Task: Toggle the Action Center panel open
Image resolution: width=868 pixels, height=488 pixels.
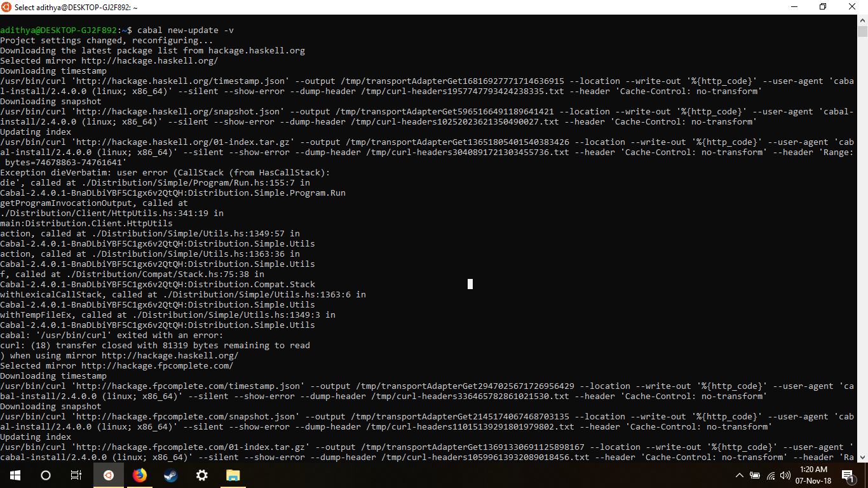Action: [x=848, y=475]
